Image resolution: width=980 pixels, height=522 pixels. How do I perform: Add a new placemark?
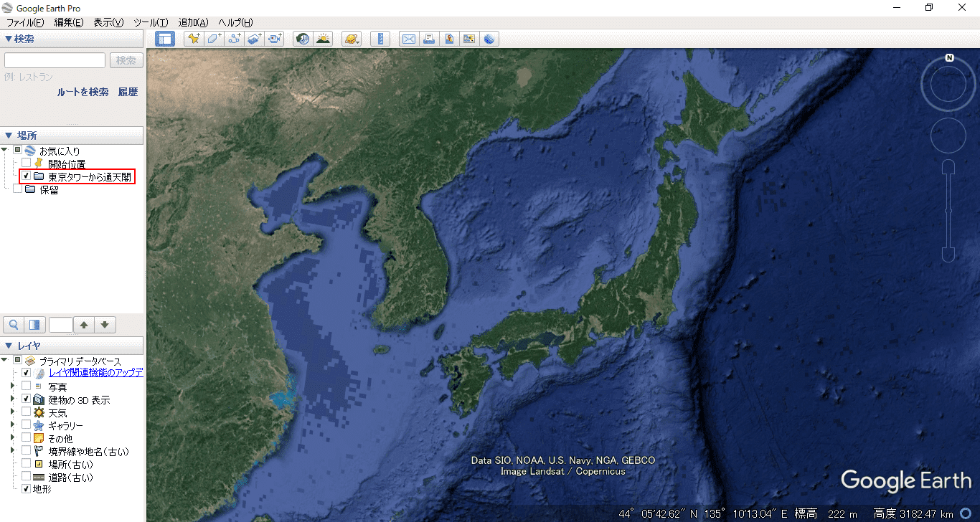[192, 39]
